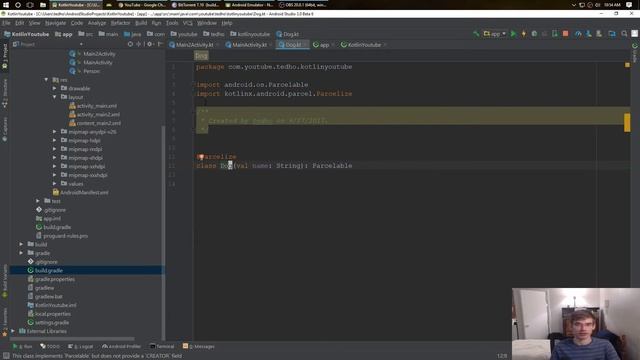
Task: Open the Project Structure icon in toolbar
Action: tap(612, 34)
